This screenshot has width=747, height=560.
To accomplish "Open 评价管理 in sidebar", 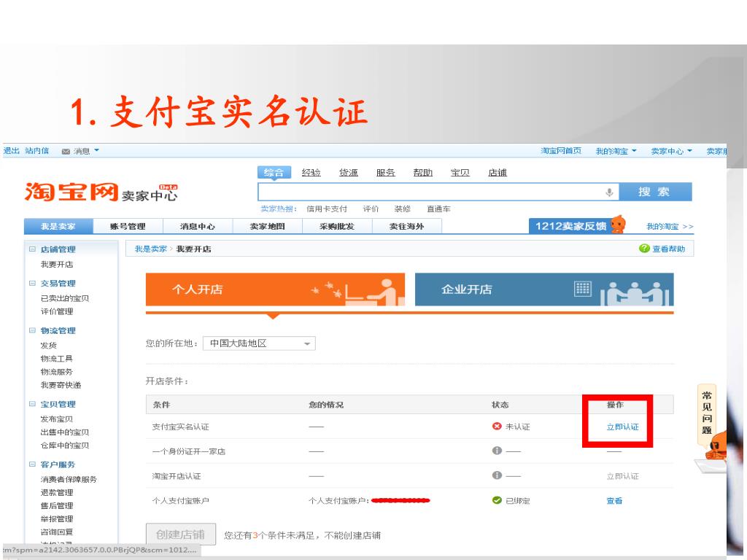I will (57, 311).
